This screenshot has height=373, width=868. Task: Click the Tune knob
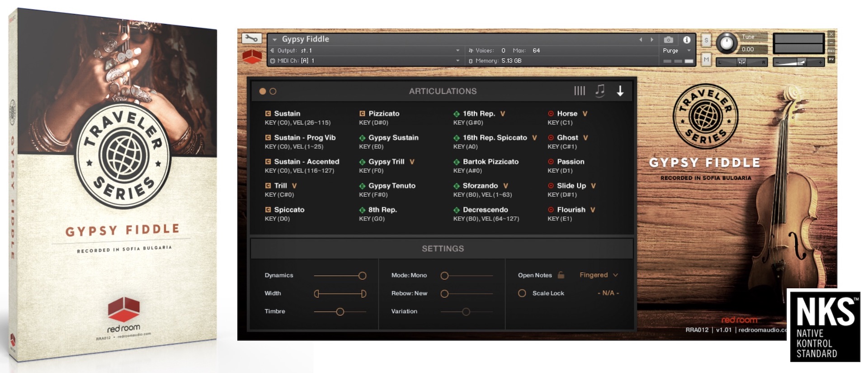pos(726,43)
